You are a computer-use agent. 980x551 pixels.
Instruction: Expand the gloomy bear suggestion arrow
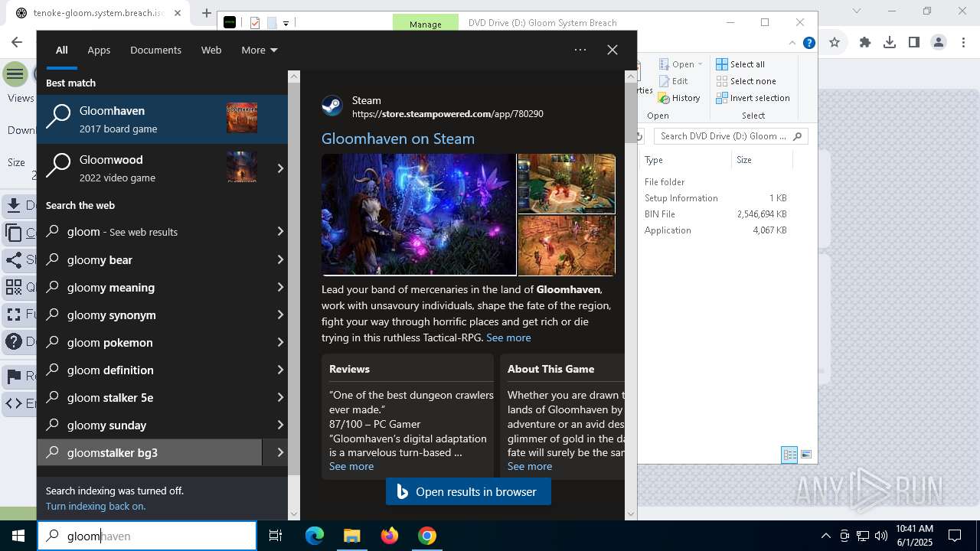pyautogui.click(x=280, y=259)
